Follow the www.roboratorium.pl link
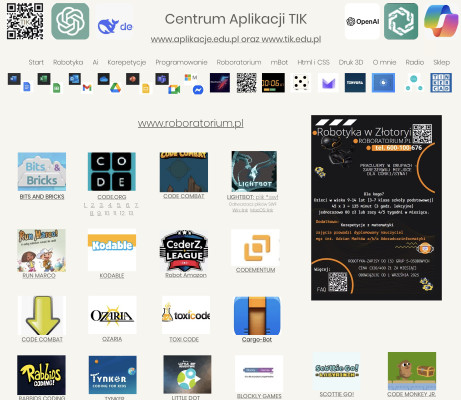Viewport: 461px width, 400px height. [191, 123]
